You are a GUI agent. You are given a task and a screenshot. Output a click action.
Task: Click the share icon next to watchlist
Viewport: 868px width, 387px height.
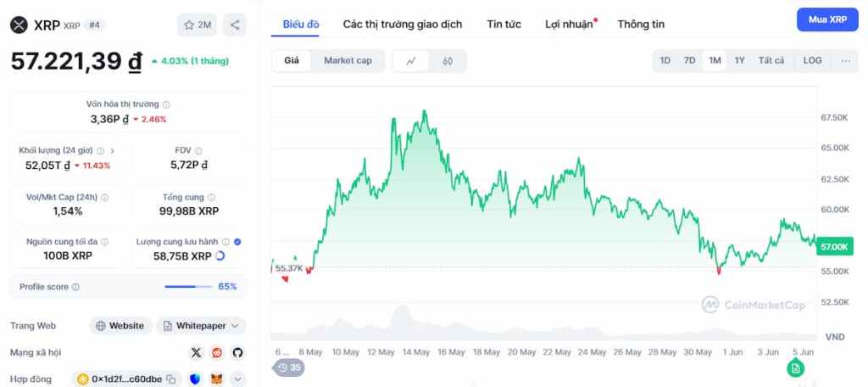[235, 25]
